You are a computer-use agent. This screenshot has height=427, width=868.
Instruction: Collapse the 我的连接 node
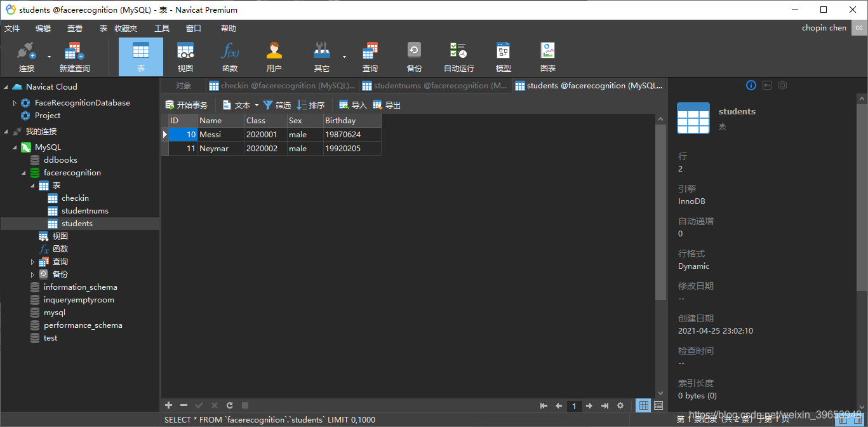[x=6, y=132]
